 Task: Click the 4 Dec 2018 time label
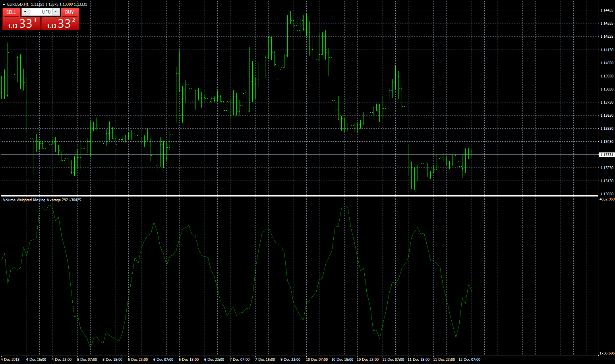coord(11,360)
